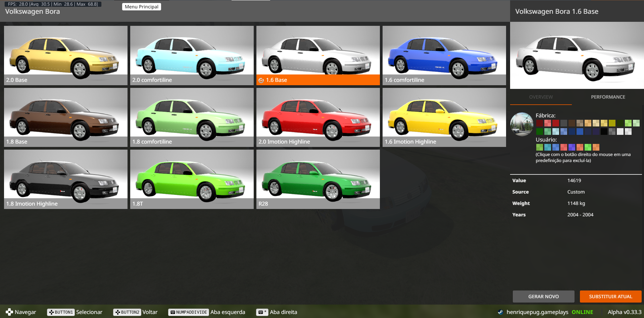Pick the mint green checkered Fábrica swatch
The width and height of the screenshot is (644, 318).
[548, 131]
